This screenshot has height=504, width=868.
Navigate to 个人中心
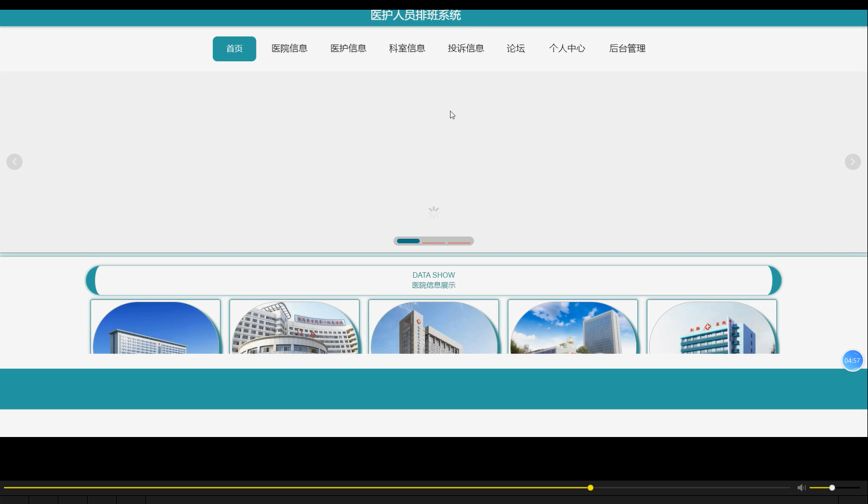(567, 49)
